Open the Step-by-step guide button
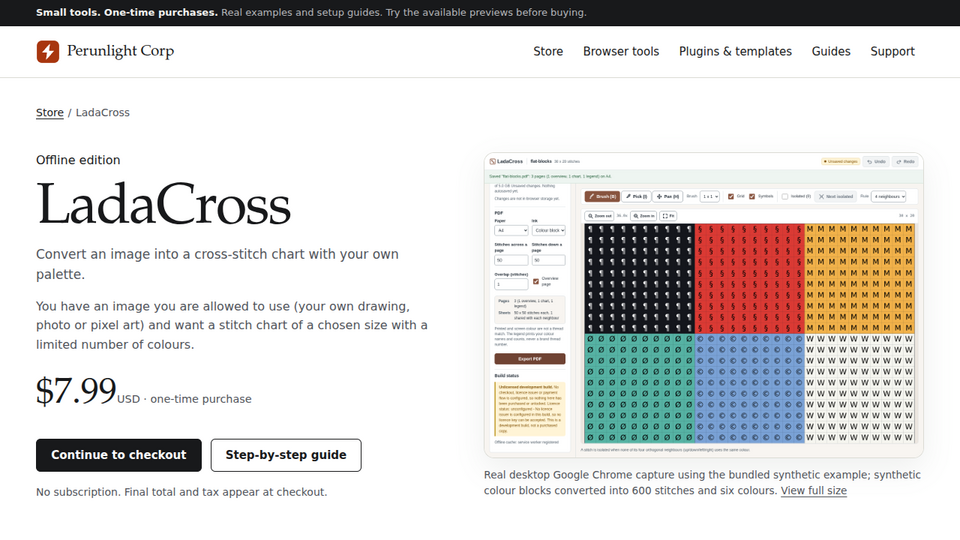Screen dimensions: 960x540 (x=286, y=455)
